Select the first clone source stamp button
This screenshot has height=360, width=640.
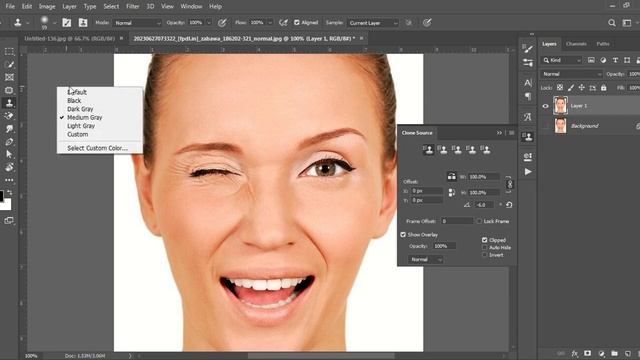[x=428, y=150]
